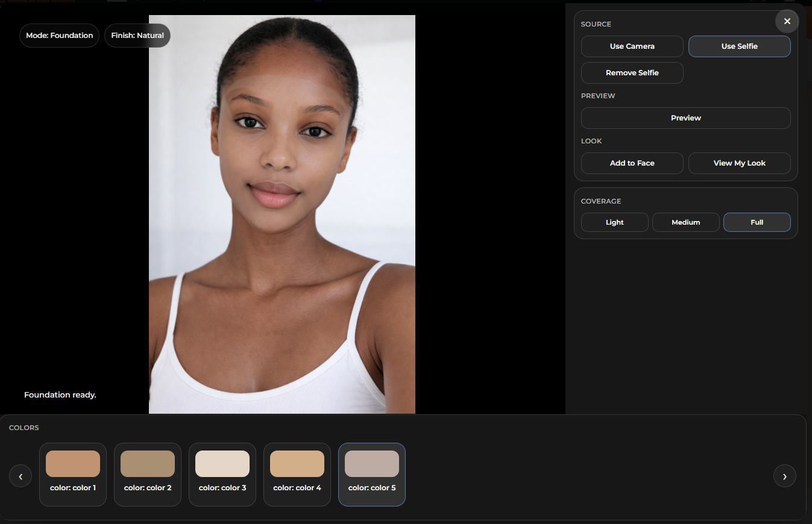Click the LOOK section label
Image resolution: width=812 pixels, height=524 pixels.
[x=591, y=141]
